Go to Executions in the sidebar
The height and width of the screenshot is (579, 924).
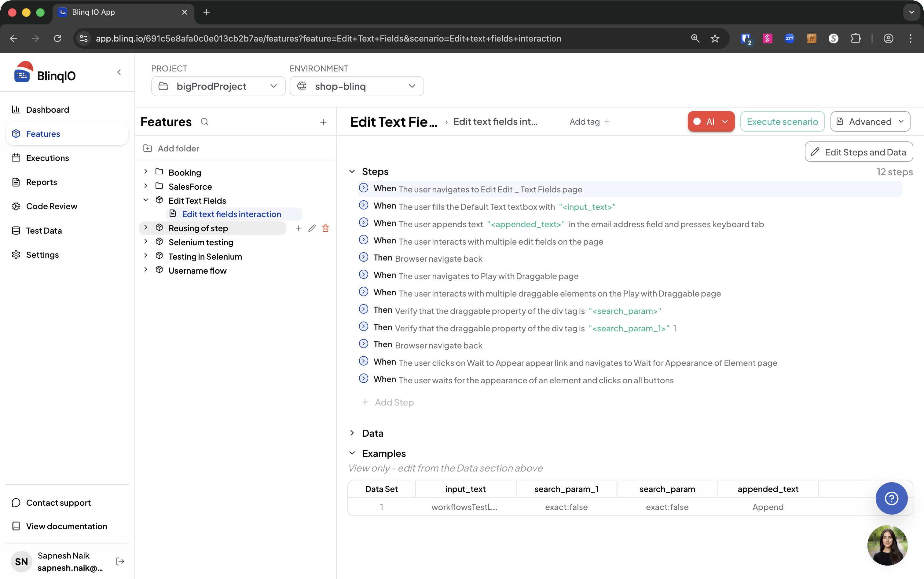[47, 158]
